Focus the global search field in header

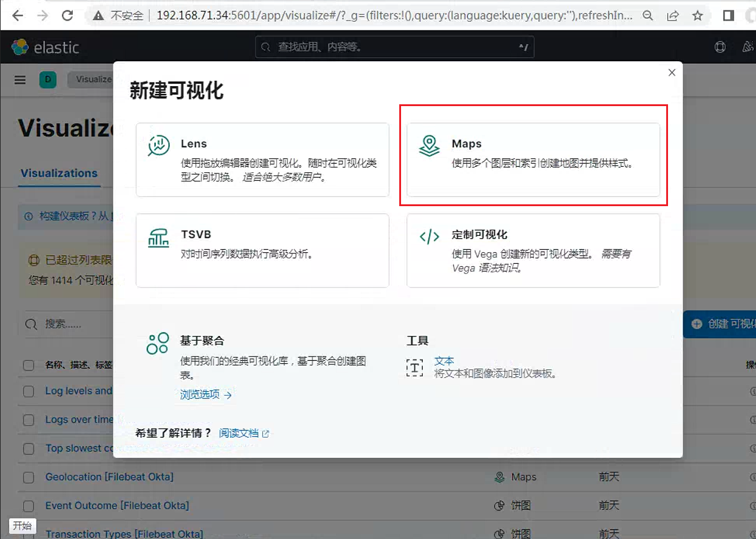coord(395,47)
